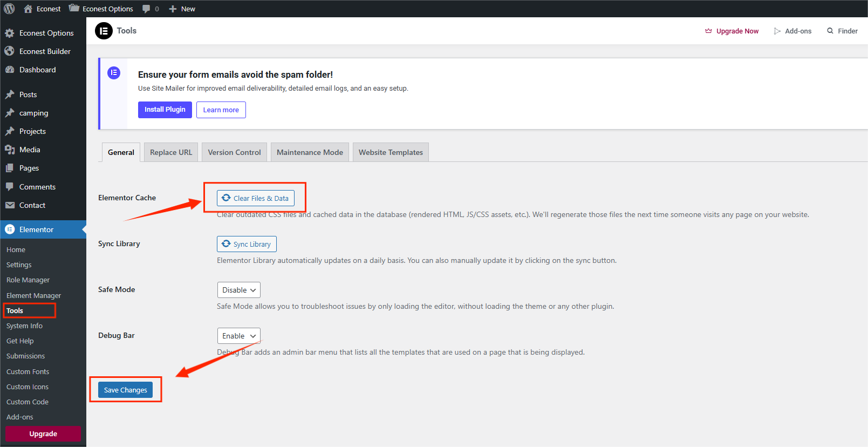Viewport: 868px width, 447px height.
Task: Click the Install Plugin button
Action: coord(165,110)
